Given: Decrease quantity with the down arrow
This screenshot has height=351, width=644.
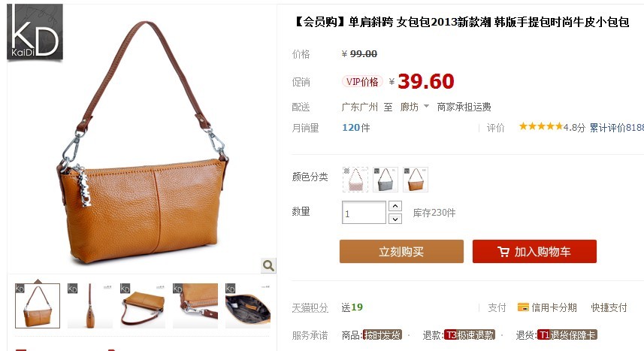Looking at the screenshot, I should 395,219.
